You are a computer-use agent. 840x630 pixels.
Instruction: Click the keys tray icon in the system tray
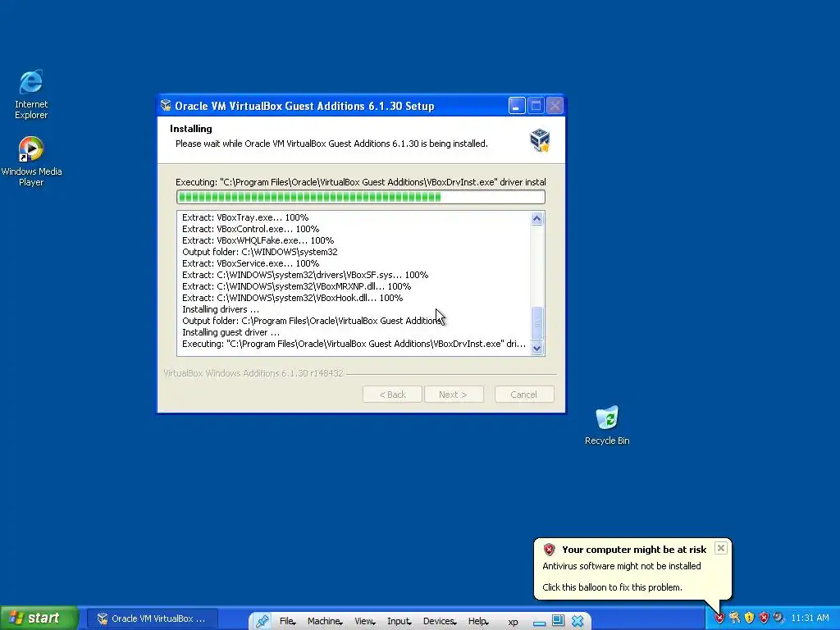tap(734, 618)
